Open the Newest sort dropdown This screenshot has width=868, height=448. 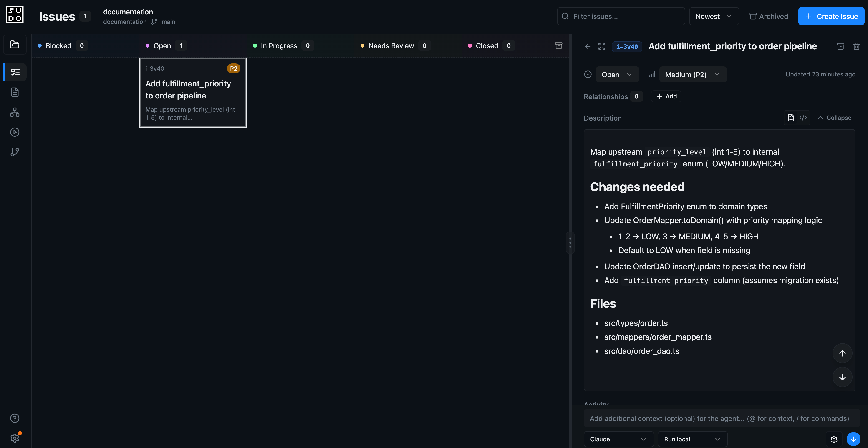click(714, 16)
